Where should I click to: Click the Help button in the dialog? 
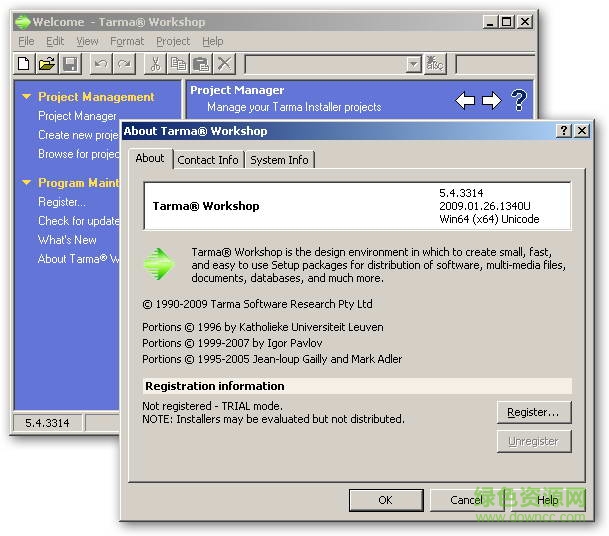pos(547,500)
